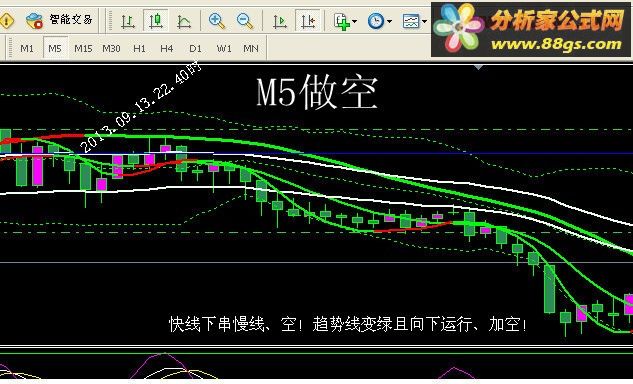Screen dimensions: 633x384
Task: Expand the templates dropdown arrow
Action: [424, 21]
